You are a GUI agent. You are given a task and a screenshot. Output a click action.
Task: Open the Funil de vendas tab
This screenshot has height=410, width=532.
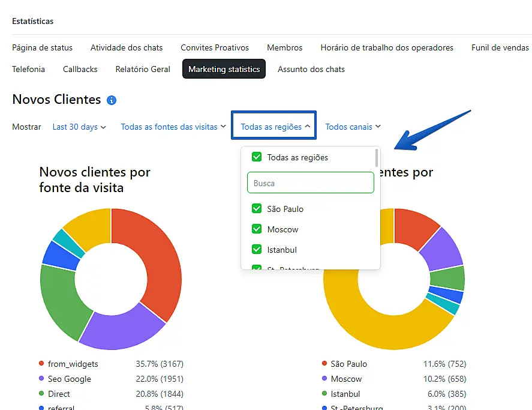(x=500, y=47)
